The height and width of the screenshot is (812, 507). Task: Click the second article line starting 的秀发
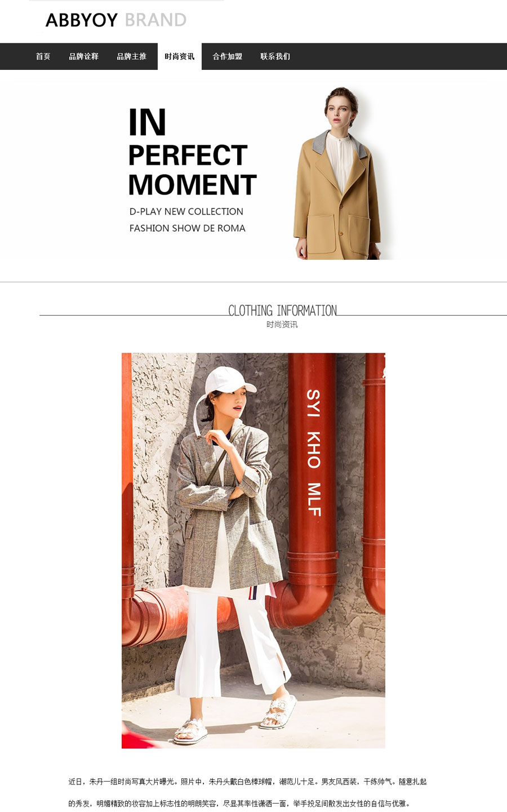(240, 804)
